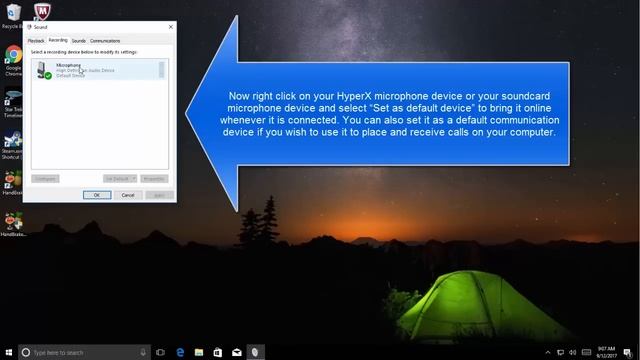
Task: Click the Configure button
Action: click(45, 179)
